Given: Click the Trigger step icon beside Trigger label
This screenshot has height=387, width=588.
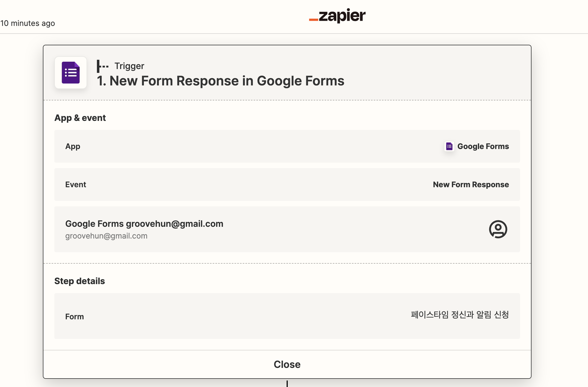Looking at the screenshot, I should click(x=103, y=66).
